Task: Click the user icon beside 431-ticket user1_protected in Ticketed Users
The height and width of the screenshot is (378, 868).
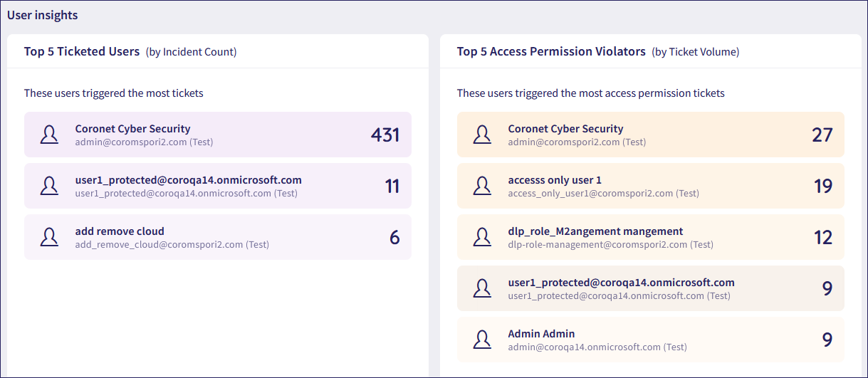Action: (x=49, y=186)
